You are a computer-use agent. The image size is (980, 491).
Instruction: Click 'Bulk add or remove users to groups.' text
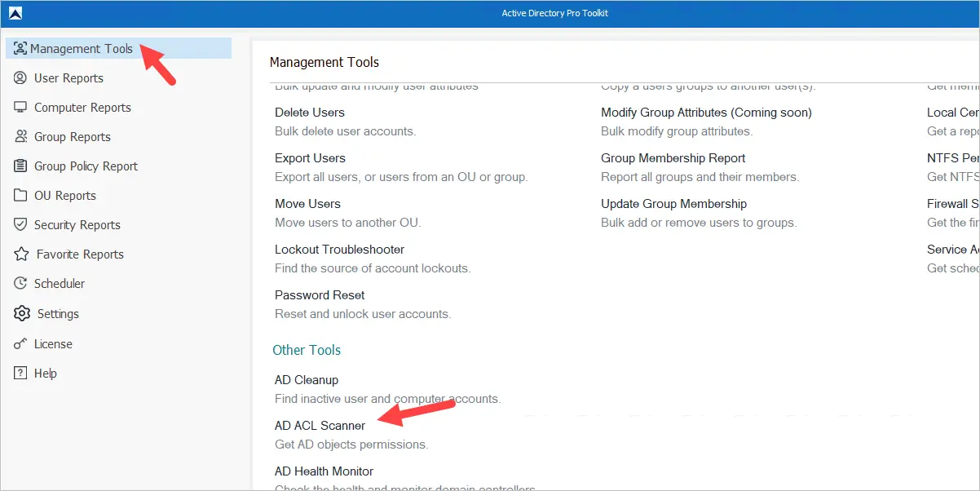tap(699, 223)
